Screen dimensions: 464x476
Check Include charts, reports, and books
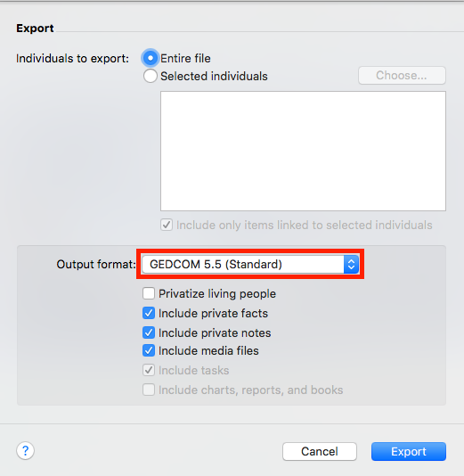point(149,390)
